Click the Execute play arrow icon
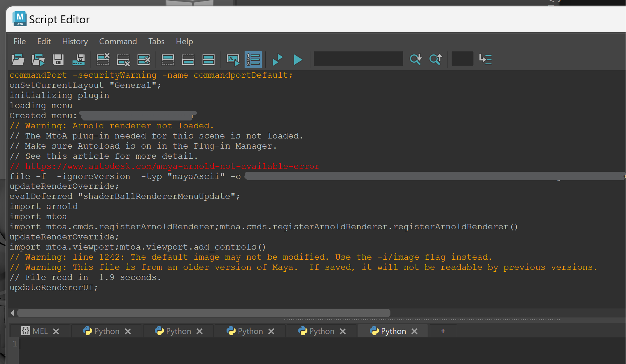Viewport: 626px width, 364px height. [x=298, y=59]
